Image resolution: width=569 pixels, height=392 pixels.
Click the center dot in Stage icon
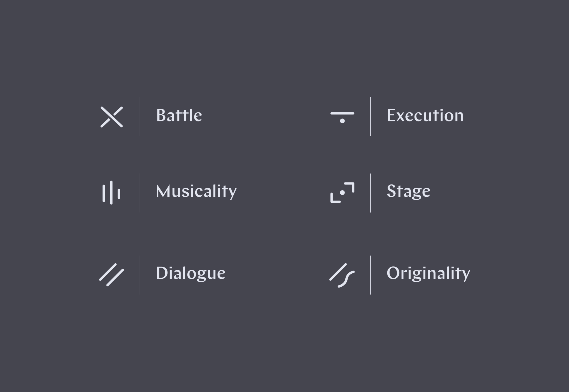point(342,193)
